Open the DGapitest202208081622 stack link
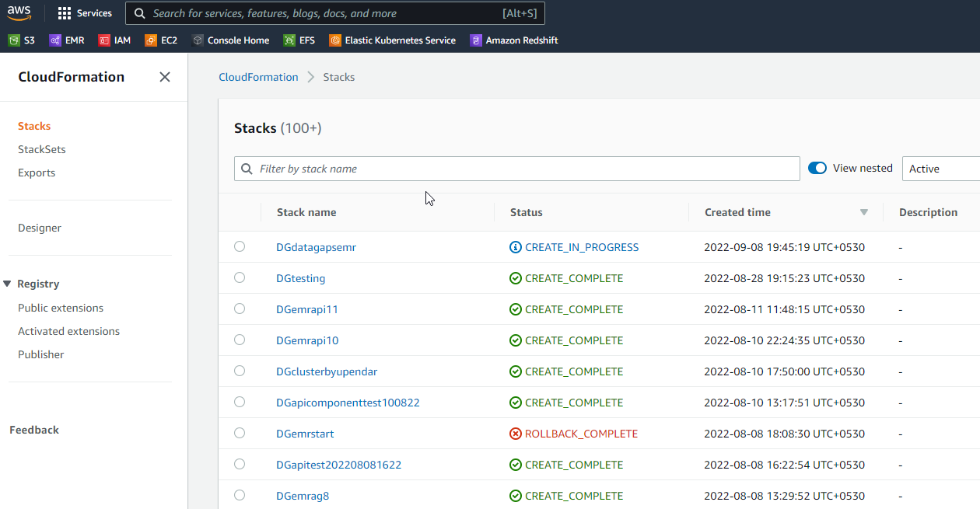This screenshot has height=509, width=980. [338, 465]
